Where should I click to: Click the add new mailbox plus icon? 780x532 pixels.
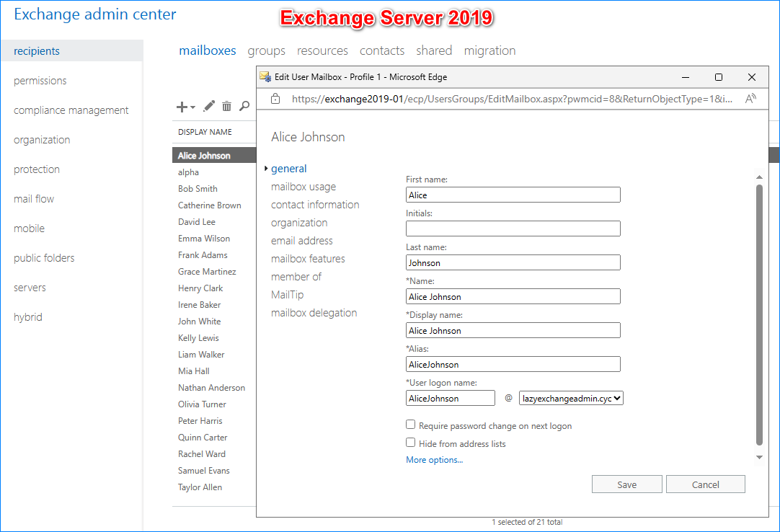click(x=182, y=107)
